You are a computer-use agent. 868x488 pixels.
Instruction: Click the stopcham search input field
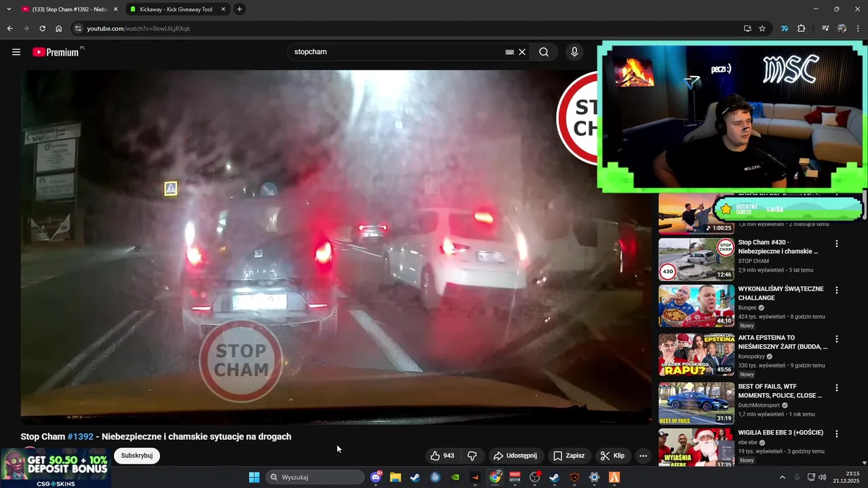tap(397, 52)
